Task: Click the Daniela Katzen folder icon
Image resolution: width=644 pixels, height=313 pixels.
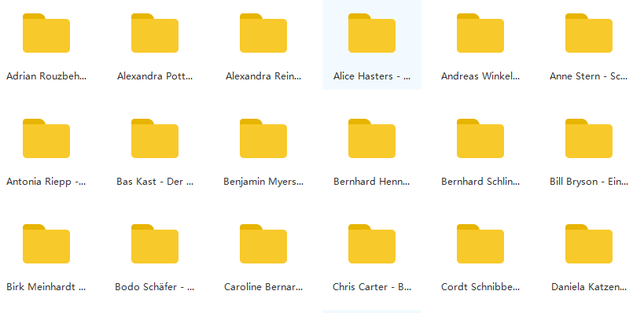Action: [588, 244]
